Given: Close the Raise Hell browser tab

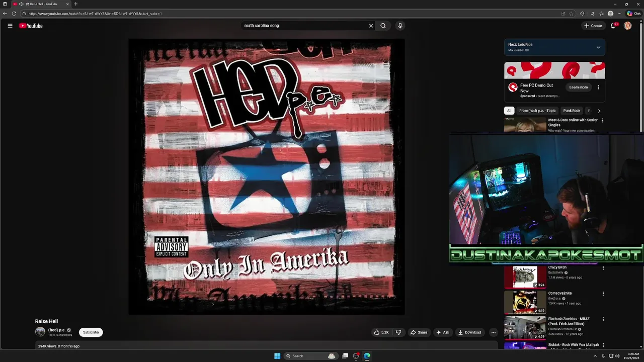Looking at the screenshot, I should click(67, 4).
